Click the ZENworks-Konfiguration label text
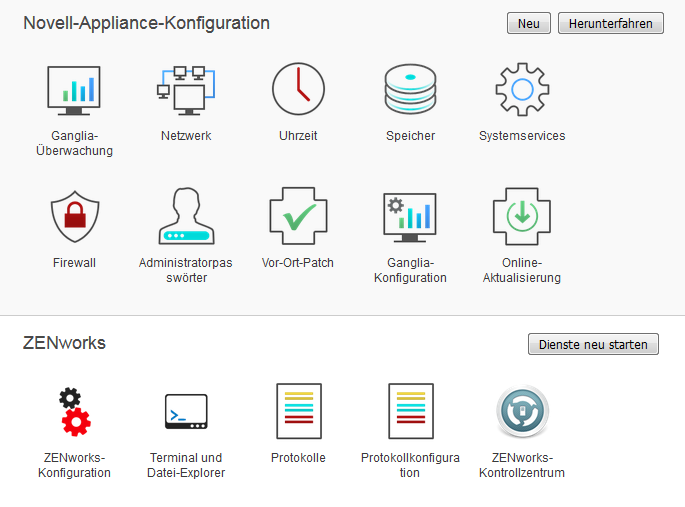 (74, 465)
